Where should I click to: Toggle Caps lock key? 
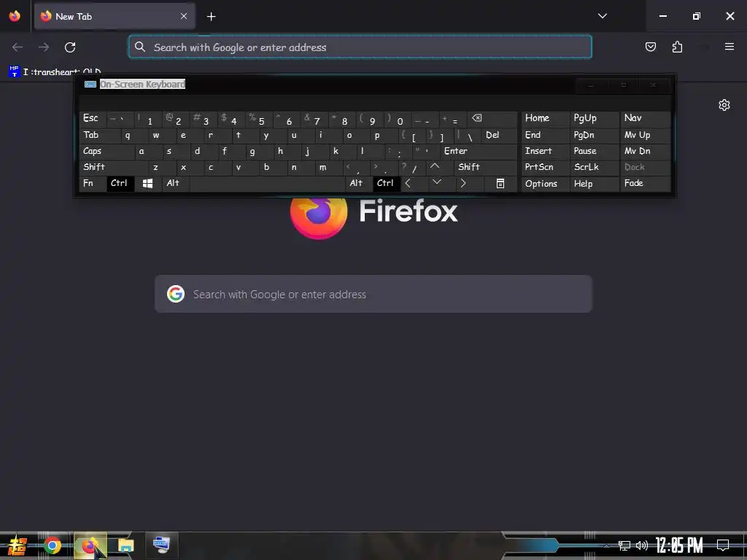coord(107,151)
